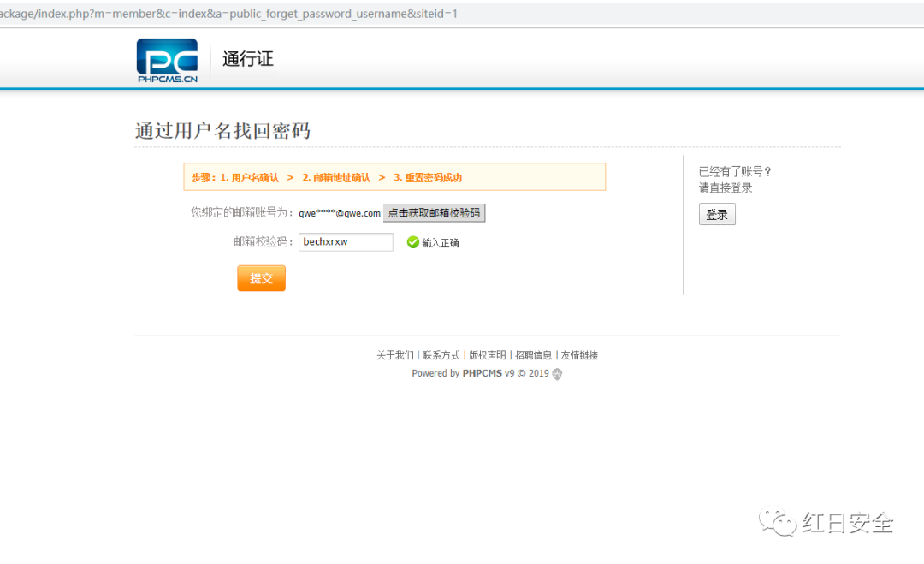This screenshot has height=564, width=924.
Task: Click the shield icon beside 2019
Action: (x=558, y=374)
